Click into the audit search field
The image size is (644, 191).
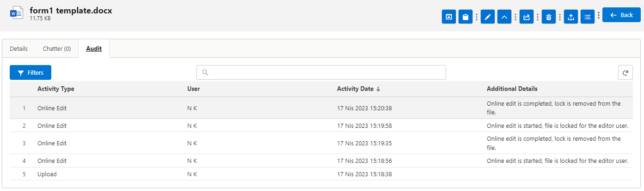click(321, 72)
